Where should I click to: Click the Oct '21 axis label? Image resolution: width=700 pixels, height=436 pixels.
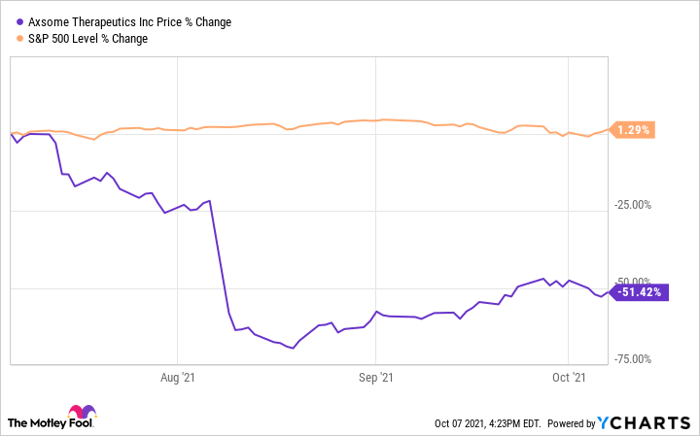tap(568, 379)
